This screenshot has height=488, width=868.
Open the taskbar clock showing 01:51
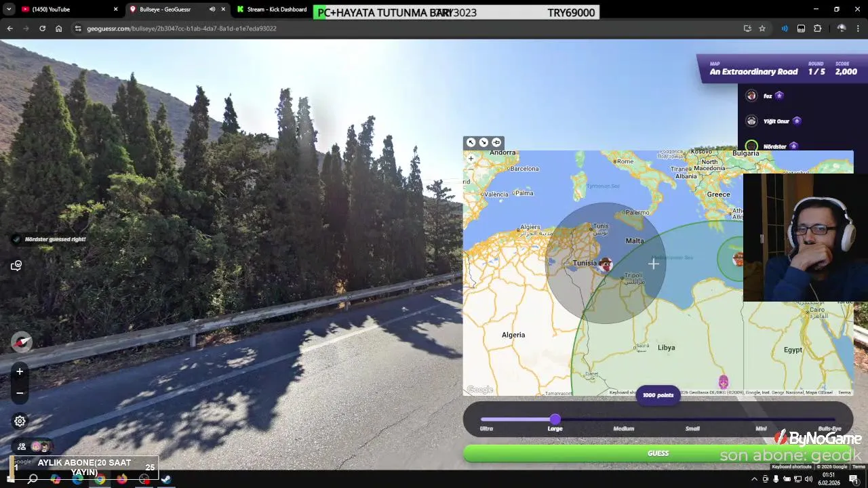[829, 479]
